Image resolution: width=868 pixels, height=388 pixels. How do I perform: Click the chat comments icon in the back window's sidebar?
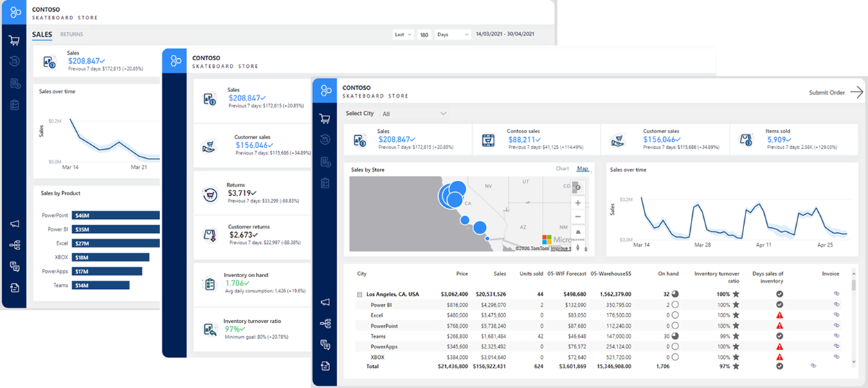tap(15, 266)
